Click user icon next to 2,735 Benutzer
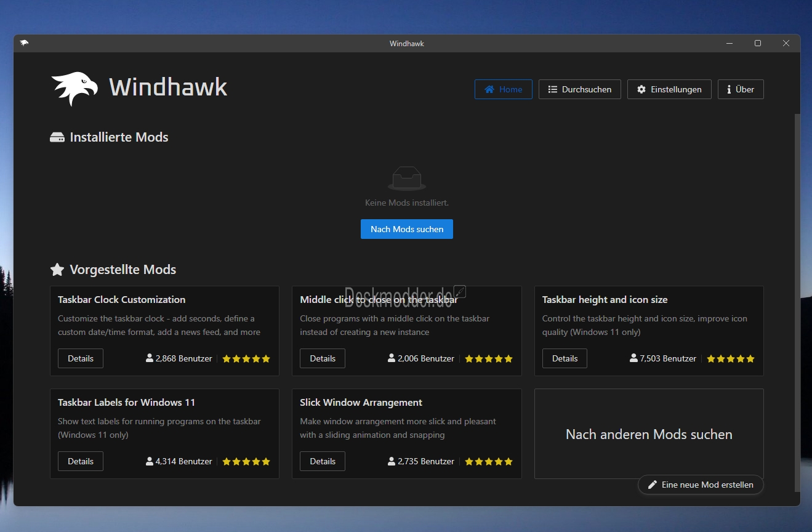This screenshot has height=532, width=812. [x=392, y=461]
